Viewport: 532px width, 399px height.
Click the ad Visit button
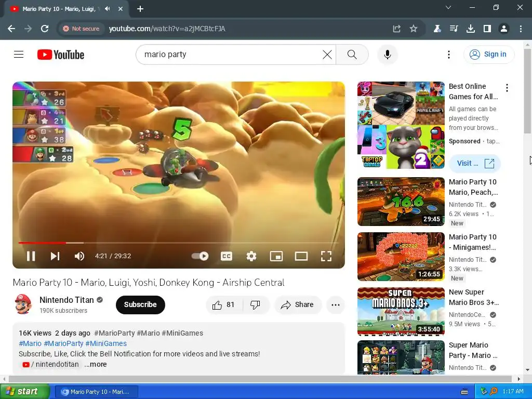tap(475, 163)
